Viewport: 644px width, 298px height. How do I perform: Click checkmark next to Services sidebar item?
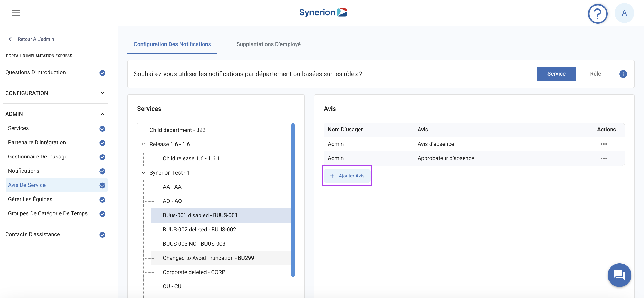[x=102, y=128]
